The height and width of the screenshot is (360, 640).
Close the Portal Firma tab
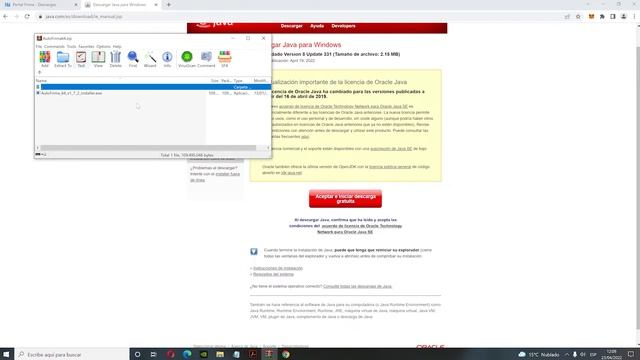(76, 5)
